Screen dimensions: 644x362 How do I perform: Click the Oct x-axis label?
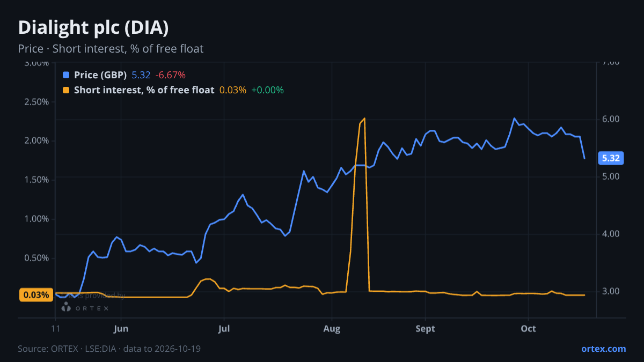[x=529, y=329]
